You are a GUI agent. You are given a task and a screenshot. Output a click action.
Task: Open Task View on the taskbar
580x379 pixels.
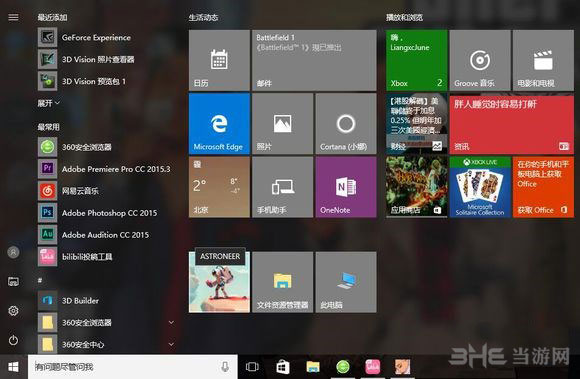coord(252,367)
